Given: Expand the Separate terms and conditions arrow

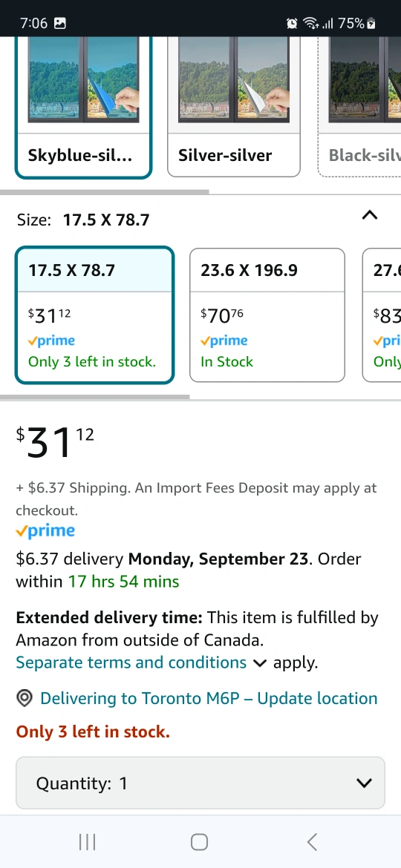Looking at the screenshot, I should [x=259, y=663].
